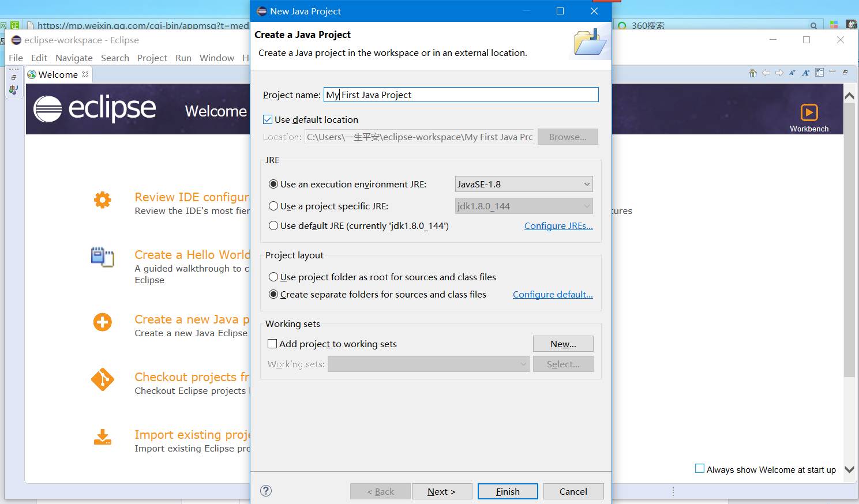This screenshot has height=504, width=859.
Task: Click the Review IDE configuration link
Action: coord(192,197)
